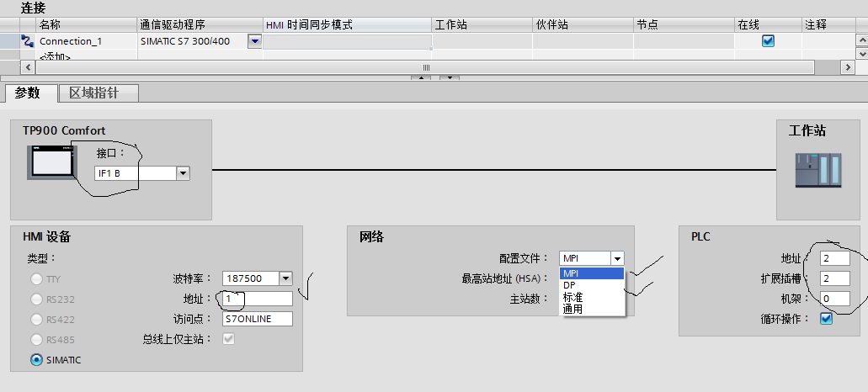Collapse the pane with the up splitter arrow
The height and width of the screenshot is (392, 868).
coord(421,77)
